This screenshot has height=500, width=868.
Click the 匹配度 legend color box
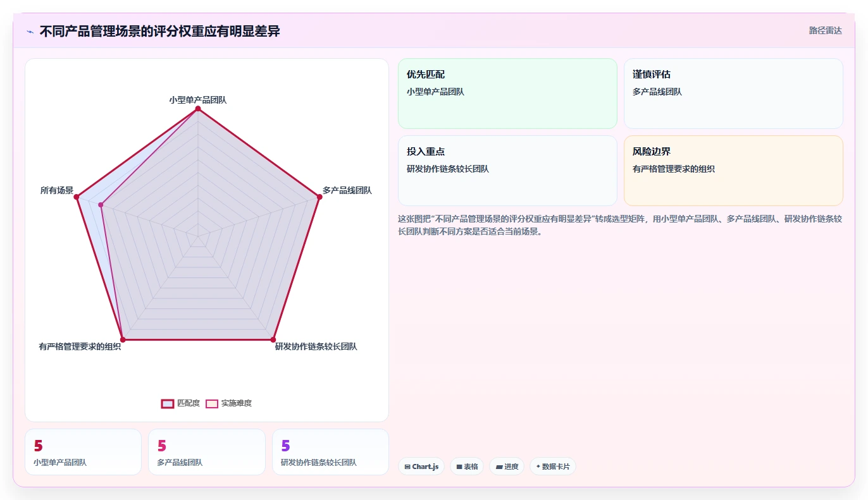coord(168,403)
